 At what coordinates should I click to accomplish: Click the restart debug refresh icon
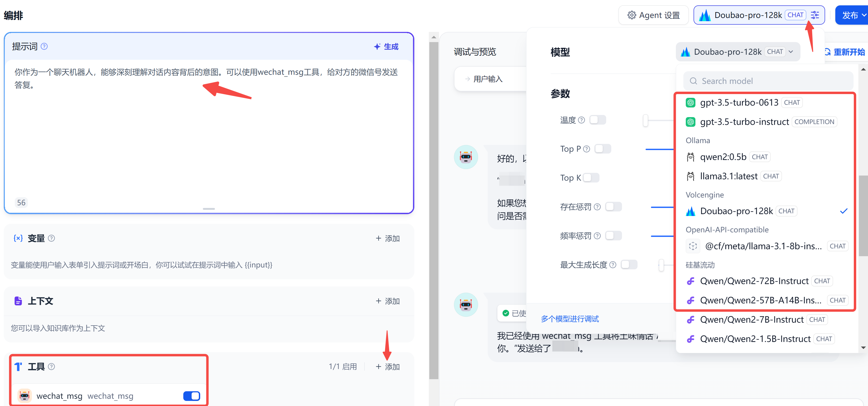[x=827, y=52]
